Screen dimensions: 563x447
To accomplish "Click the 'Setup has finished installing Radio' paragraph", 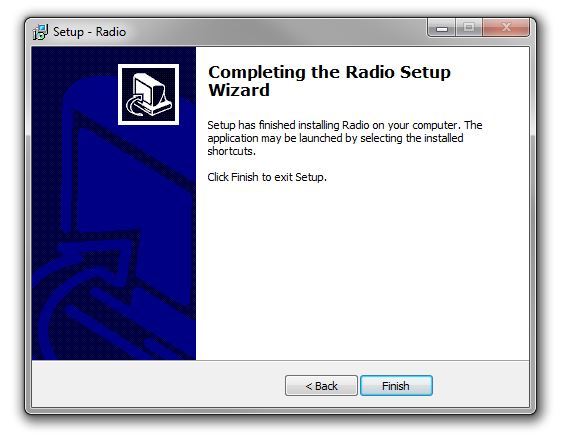I will pos(345,138).
